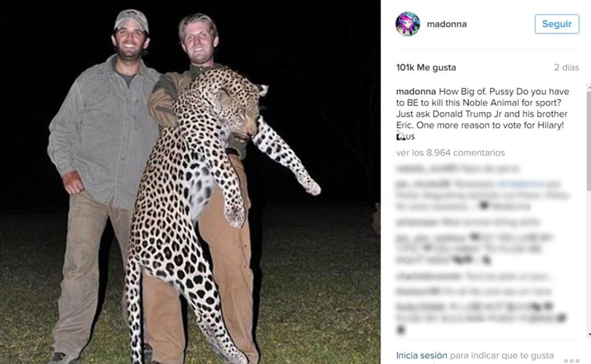591x364 pixels.
Task: Expand "ver los 8.964 comentarios"
Action: click(450, 152)
